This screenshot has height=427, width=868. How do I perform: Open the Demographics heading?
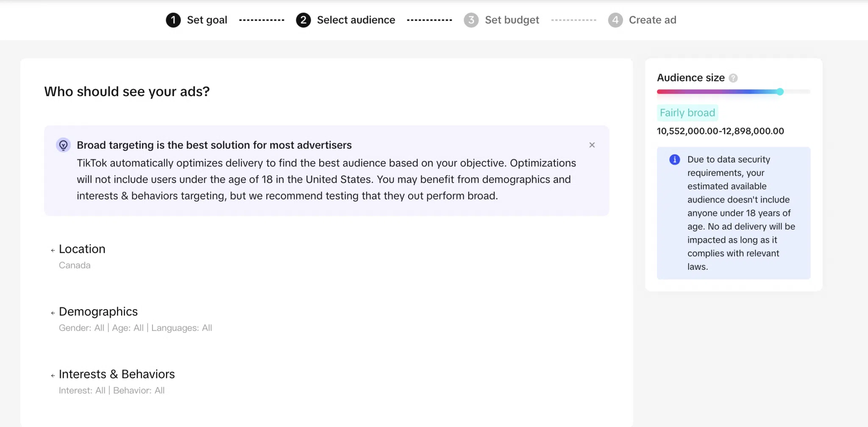pos(98,312)
